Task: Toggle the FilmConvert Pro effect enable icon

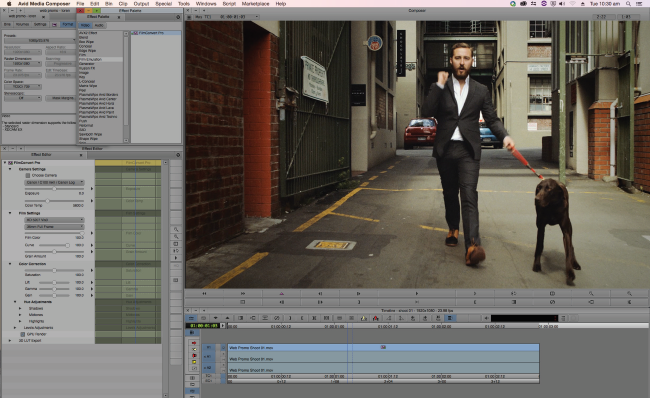Action: pos(11,163)
